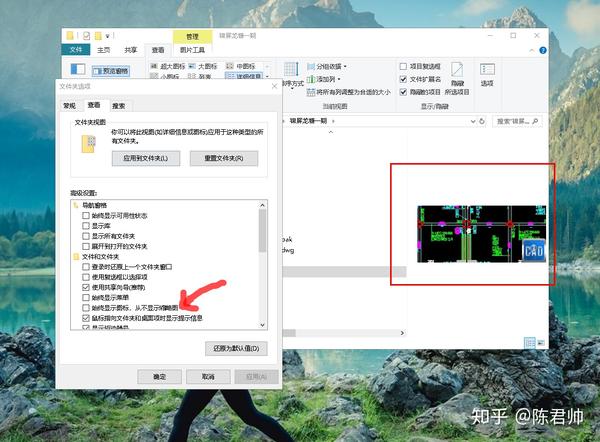The height and width of the screenshot is (442, 600).
Task: Toggle the 预览窗格 preview pane button
Action: [x=111, y=71]
